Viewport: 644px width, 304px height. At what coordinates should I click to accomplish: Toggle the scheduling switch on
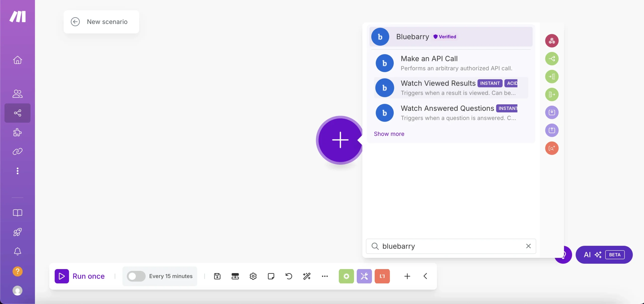coord(136,276)
